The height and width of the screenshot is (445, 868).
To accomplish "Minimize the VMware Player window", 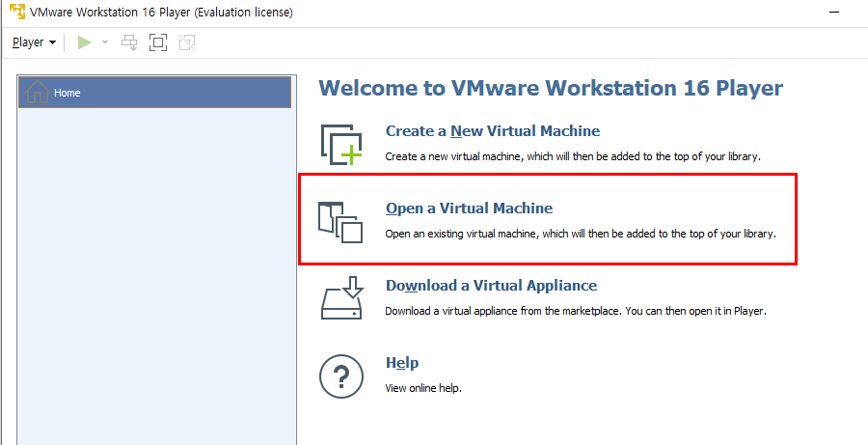I will (x=834, y=12).
